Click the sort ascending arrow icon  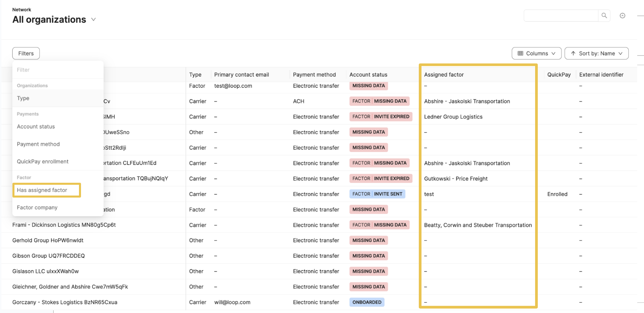[573, 53]
